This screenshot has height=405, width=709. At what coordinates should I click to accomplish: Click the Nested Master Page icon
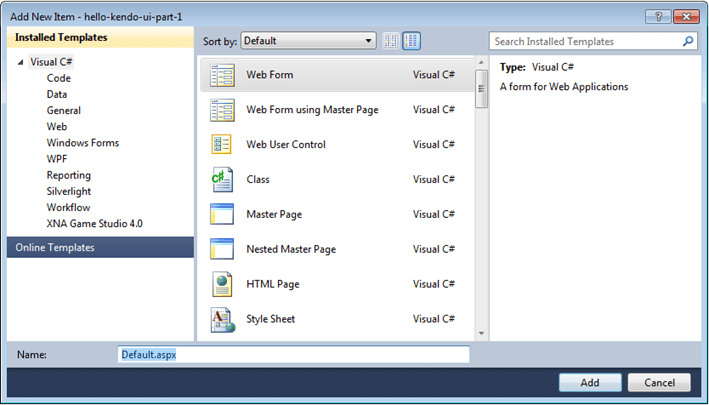pyautogui.click(x=222, y=249)
